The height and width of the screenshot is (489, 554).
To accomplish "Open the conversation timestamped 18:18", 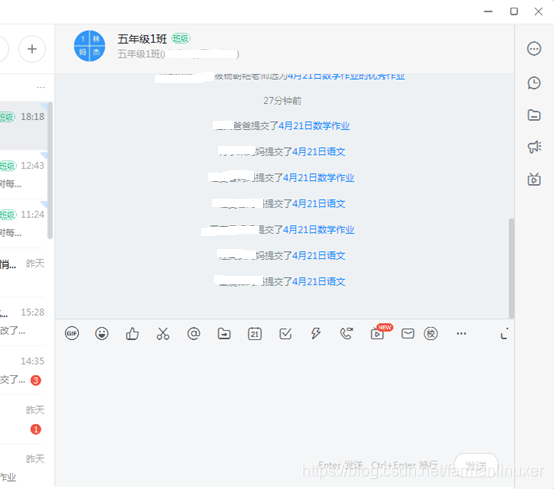I will tap(24, 125).
